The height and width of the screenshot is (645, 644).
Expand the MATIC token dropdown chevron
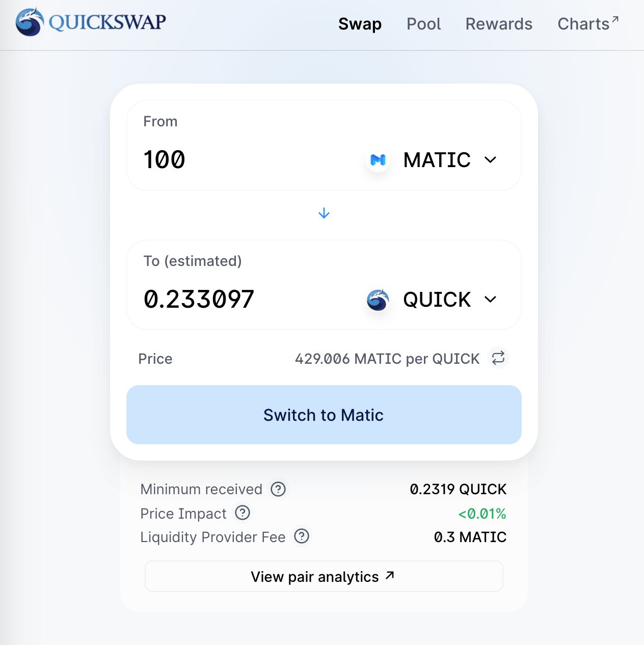click(490, 160)
